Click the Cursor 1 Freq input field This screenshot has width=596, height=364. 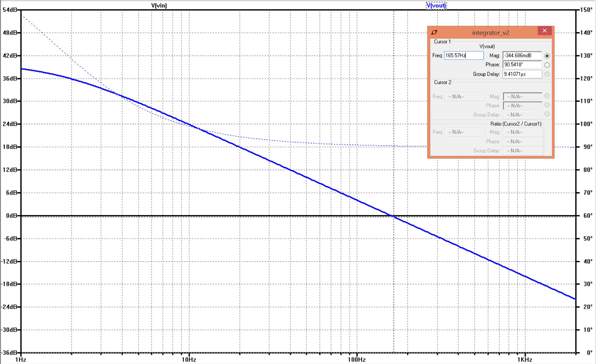464,56
